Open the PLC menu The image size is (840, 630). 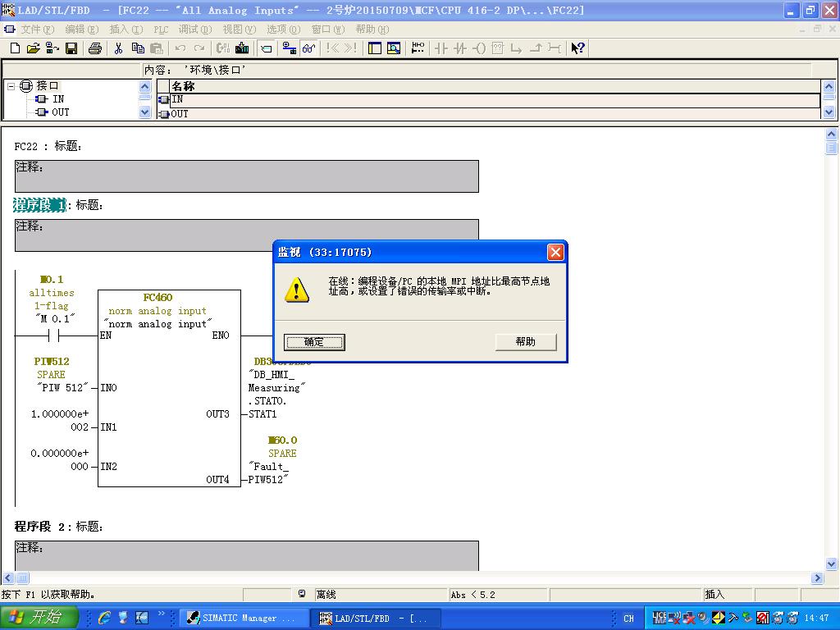pyautogui.click(x=161, y=30)
